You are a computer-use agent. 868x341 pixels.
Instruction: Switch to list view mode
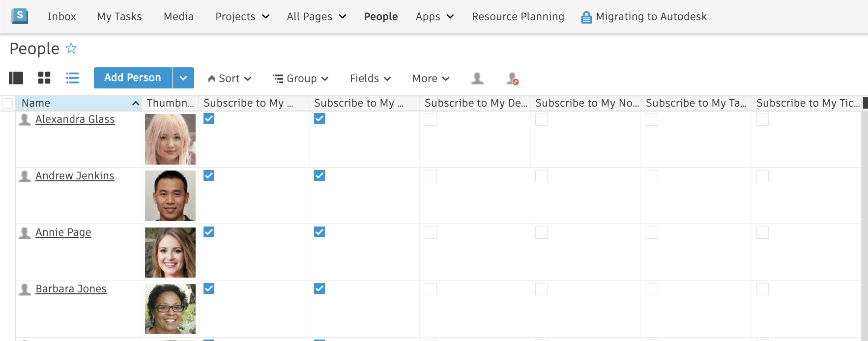[72, 78]
